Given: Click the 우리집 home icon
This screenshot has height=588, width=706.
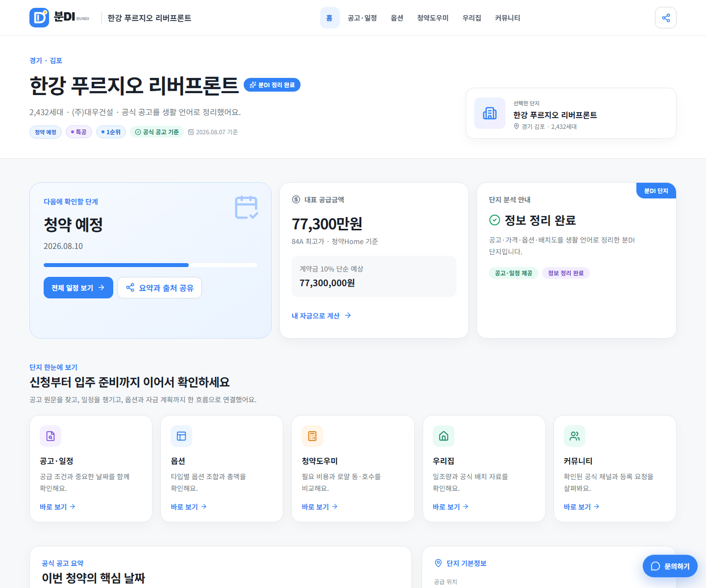Looking at the screenshot, I should (444, 436).
